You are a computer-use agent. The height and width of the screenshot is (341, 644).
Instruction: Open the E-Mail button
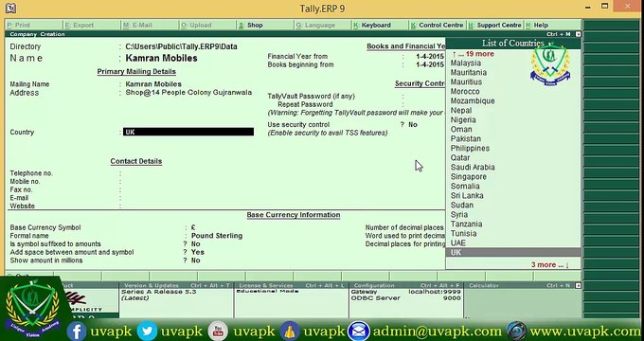click(150, 25)
